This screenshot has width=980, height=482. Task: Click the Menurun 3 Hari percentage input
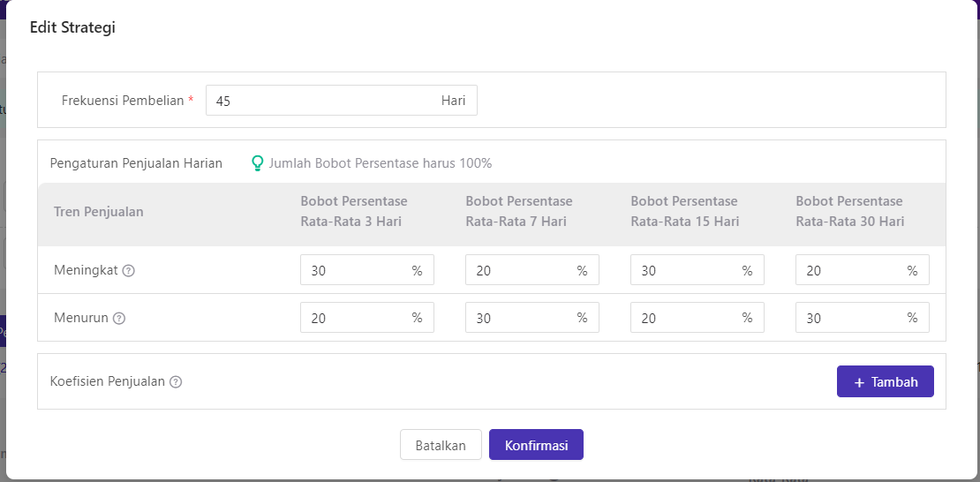(x=353, y=318)
